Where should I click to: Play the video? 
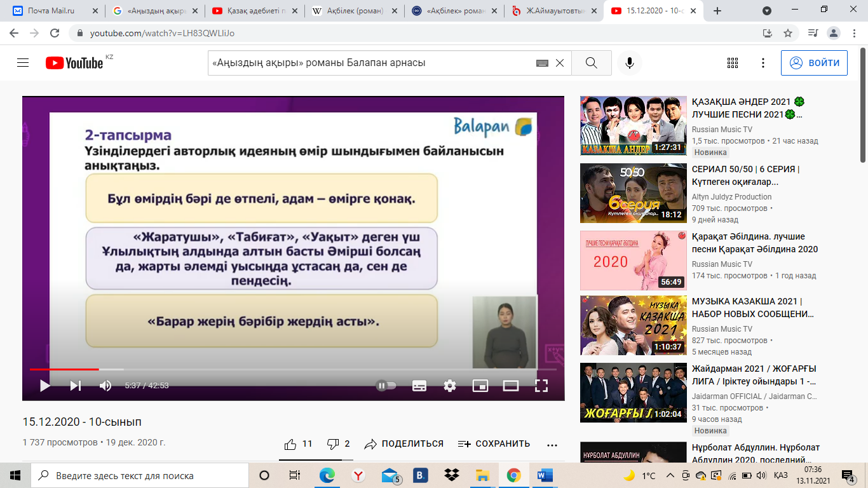point(44,385)
